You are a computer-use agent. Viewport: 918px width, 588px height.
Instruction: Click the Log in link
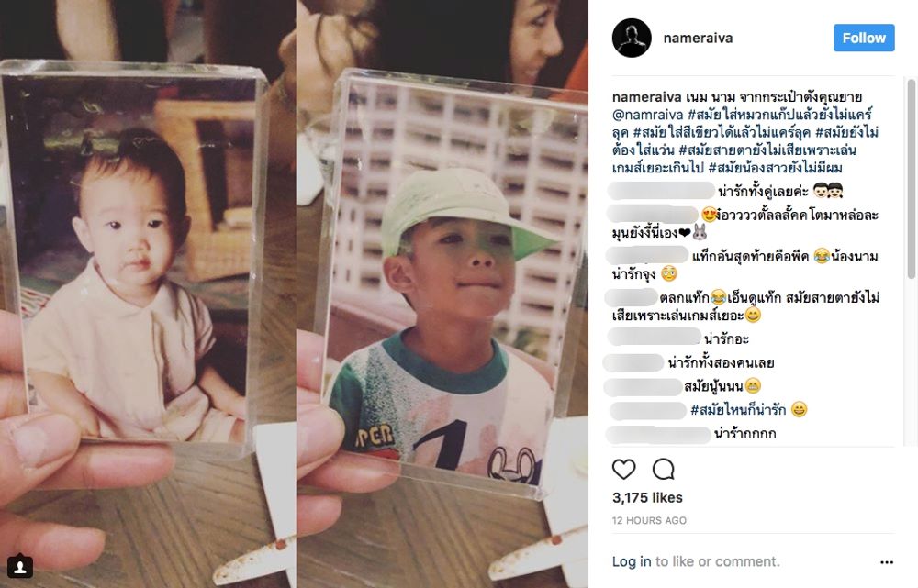point(632,561)
